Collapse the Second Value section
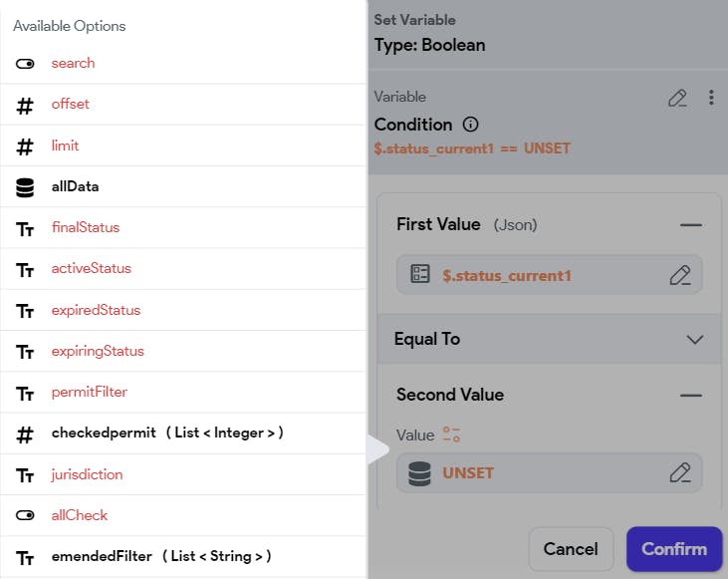 (x=691, y=395)
